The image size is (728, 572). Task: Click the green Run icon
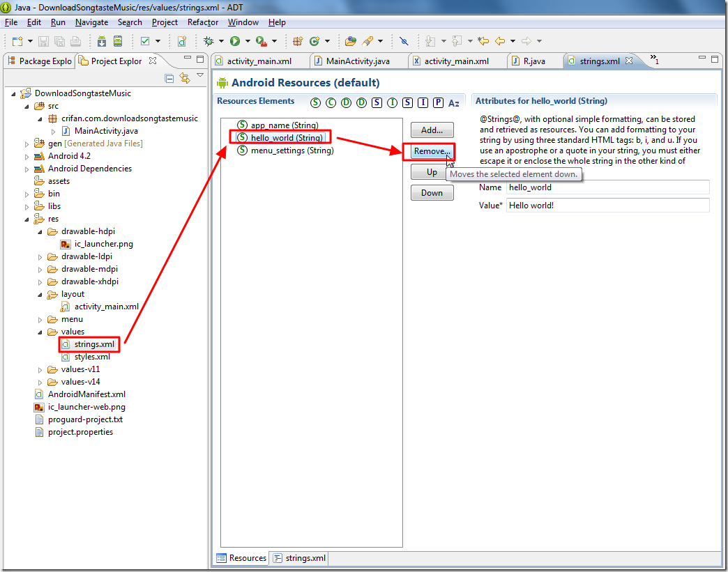235,41
